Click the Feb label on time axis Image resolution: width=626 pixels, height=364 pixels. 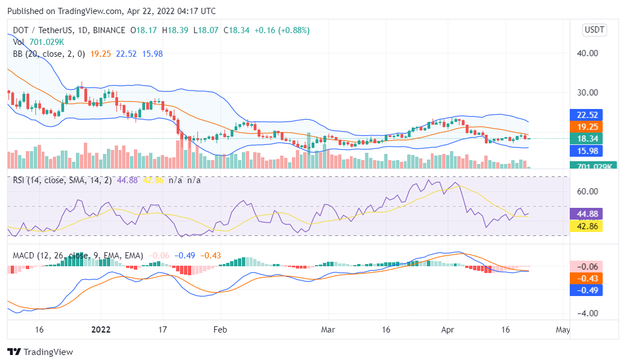tap(220, 330)
